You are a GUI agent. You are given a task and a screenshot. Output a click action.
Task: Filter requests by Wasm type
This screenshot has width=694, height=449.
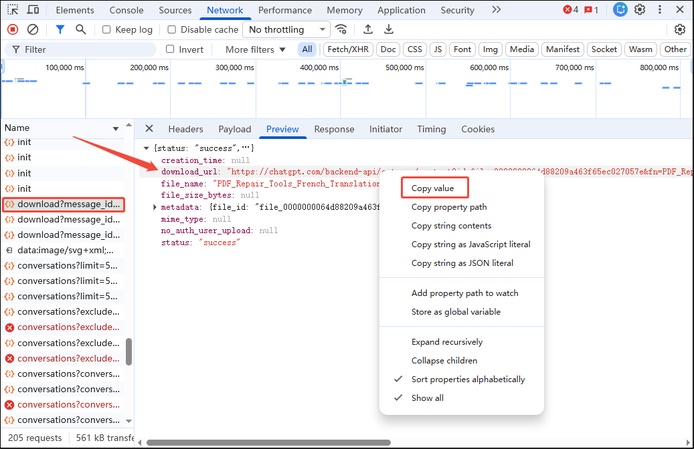pos(640,49)
